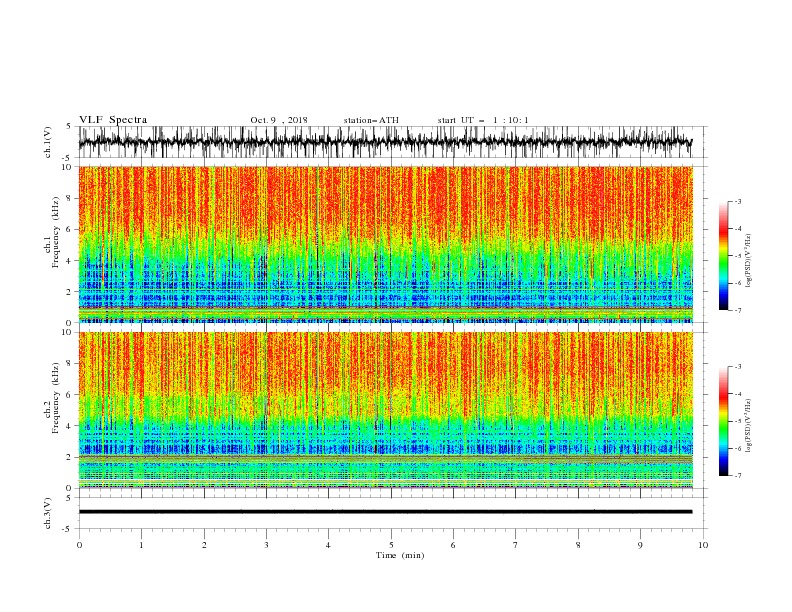
Task: Click the "-7" tick on ch.2 color bar
Action: tap(737, 476)
